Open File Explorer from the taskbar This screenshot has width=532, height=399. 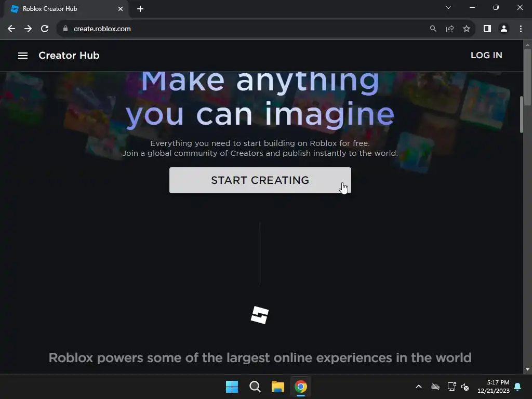click(277, 387)
